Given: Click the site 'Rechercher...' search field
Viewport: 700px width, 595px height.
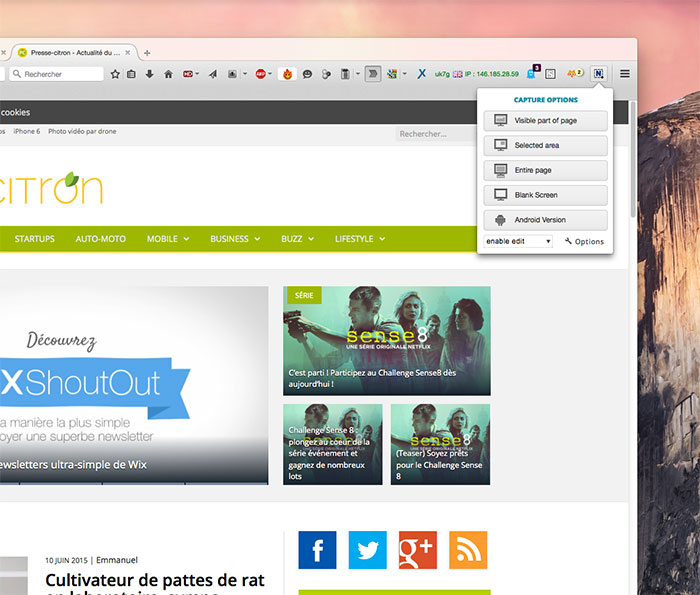Looking at the screenshot, I should click(436, 134).
